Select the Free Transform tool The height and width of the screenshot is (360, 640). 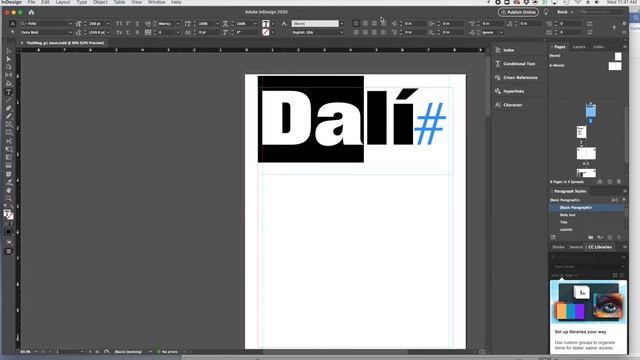[9, 149]
